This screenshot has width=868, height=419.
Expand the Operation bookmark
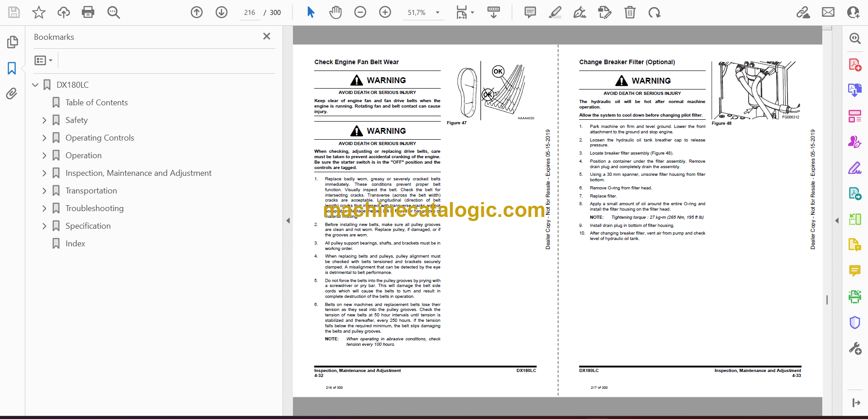point(44,155)
